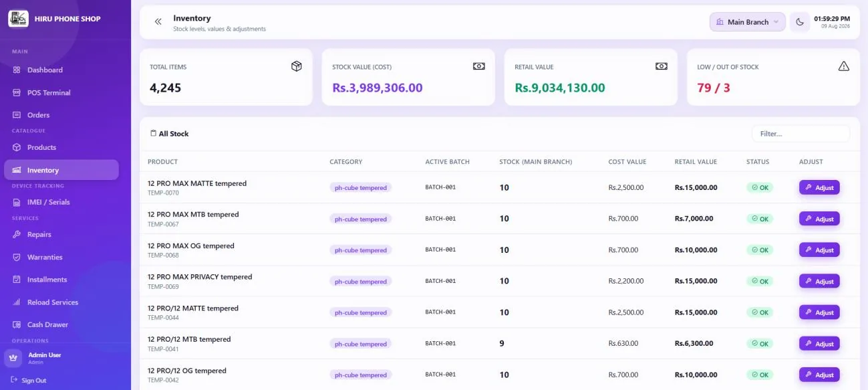Open IMEI / Serials page
Viewport: 868px width, 390px height.
[61, 202]
